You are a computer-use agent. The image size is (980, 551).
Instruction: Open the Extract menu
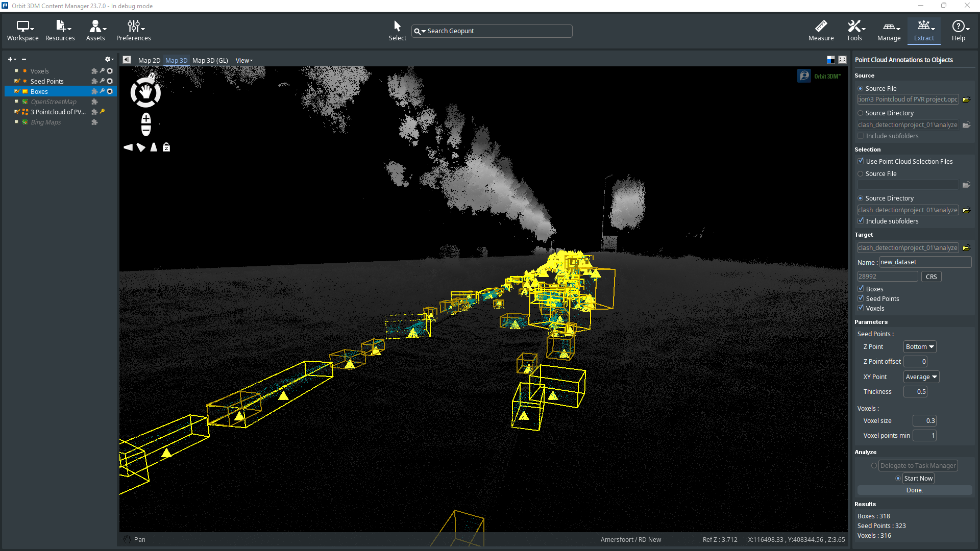(x=924, y=31)
